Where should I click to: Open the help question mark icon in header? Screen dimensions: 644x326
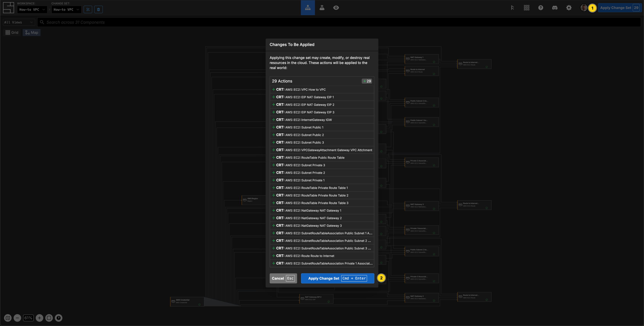pos(541,8)
